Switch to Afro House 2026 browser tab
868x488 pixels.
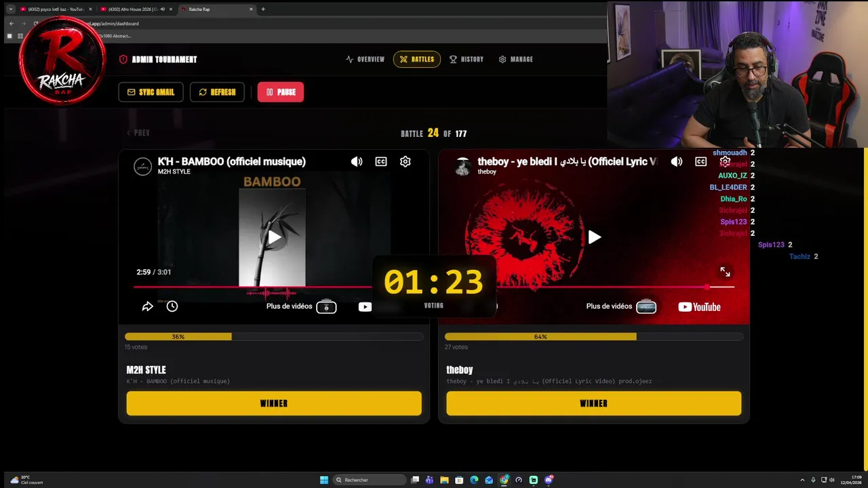pyautogui.click(x=133, y=9)
